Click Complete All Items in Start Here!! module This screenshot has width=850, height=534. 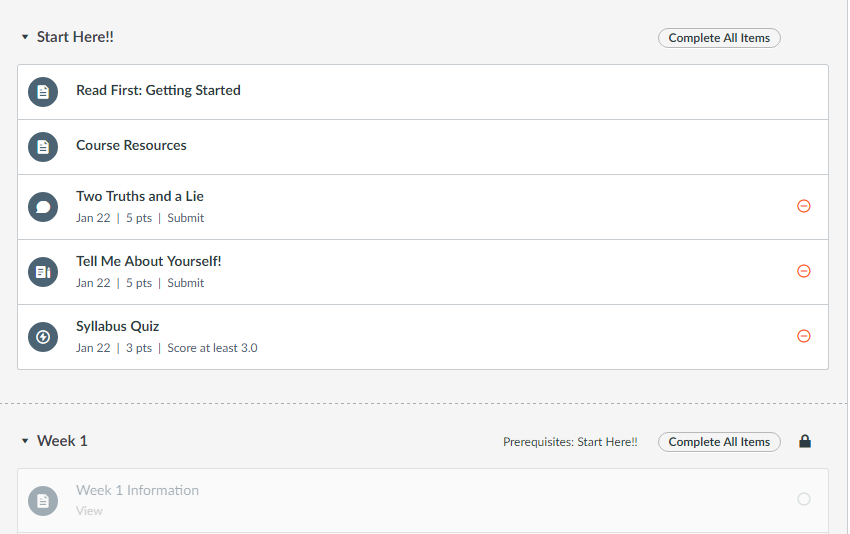coord(719,38)
